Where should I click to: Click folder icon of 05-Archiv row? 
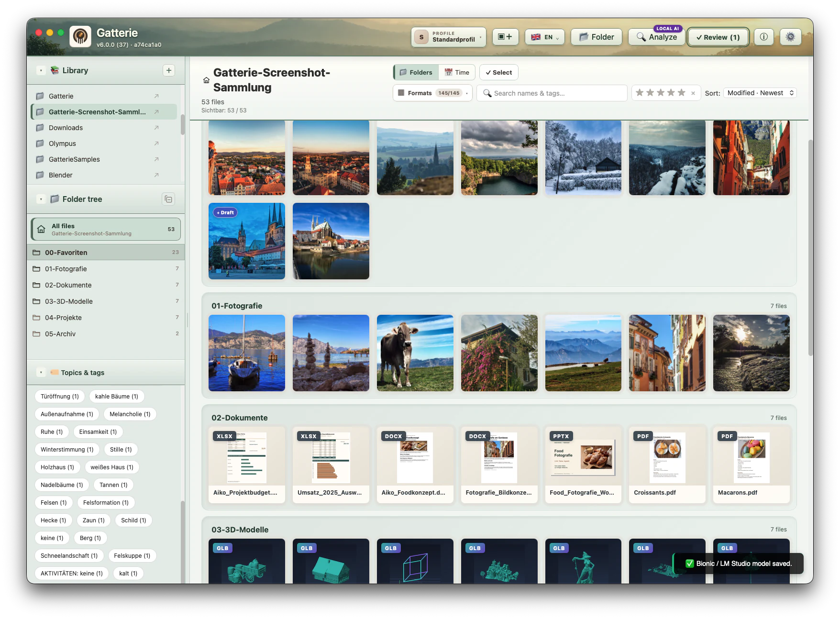pos(36,334)
